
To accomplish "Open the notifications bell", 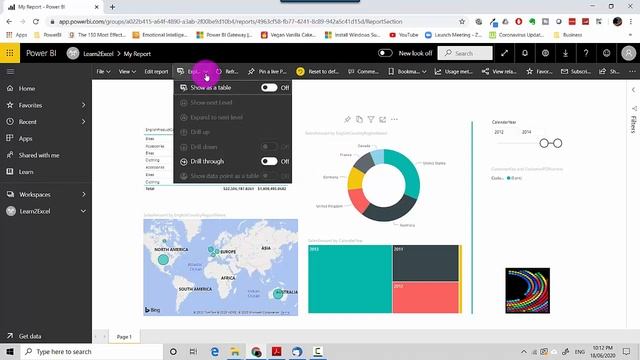I will (525, 53).
